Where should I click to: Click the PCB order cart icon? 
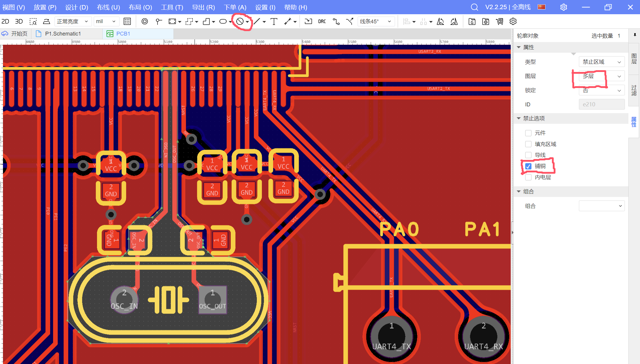click(x=499, y=21)
